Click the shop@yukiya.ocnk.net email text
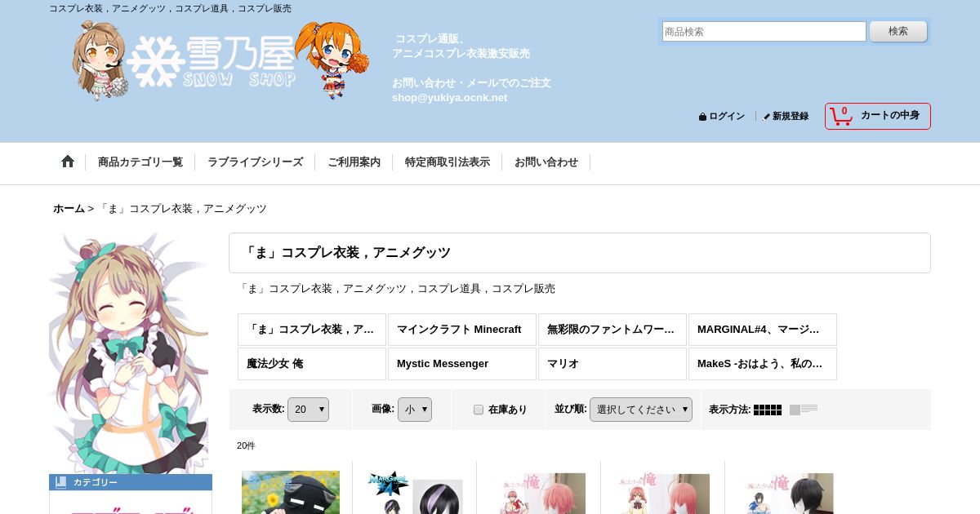The width and height of the screenshot is (980, 514). (449, 98)
